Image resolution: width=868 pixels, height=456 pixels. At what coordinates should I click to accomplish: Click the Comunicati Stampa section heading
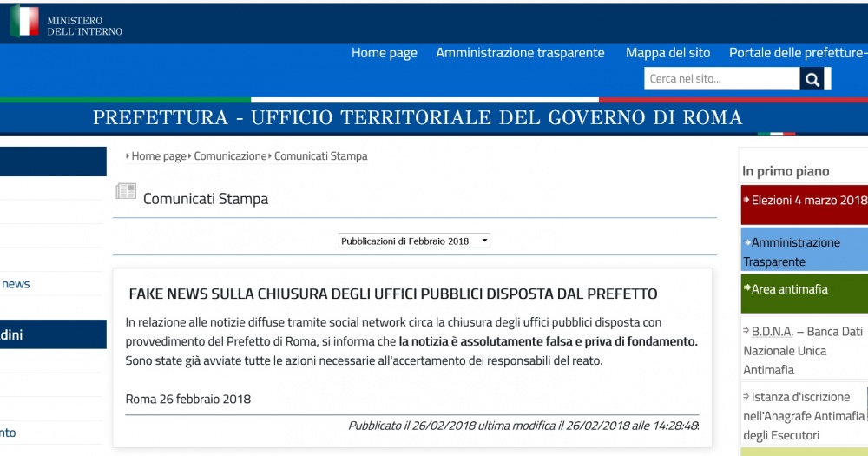pos(206,199)
